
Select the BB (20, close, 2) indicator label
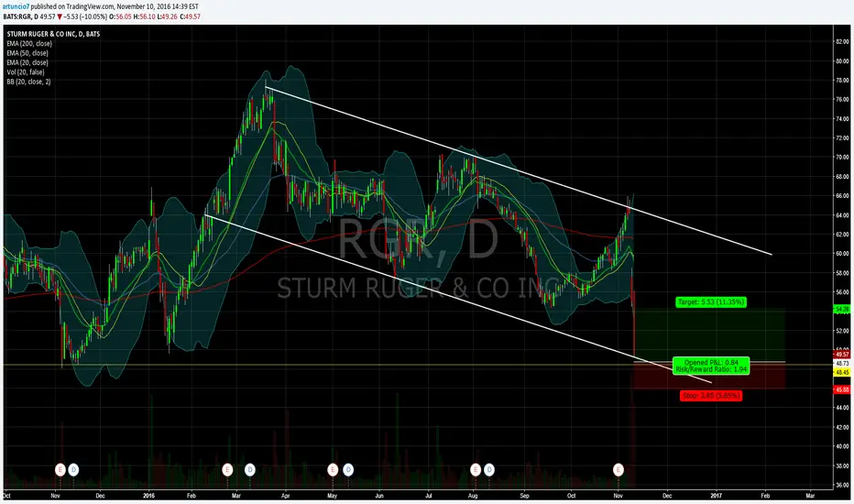click(x=28, y=82)
